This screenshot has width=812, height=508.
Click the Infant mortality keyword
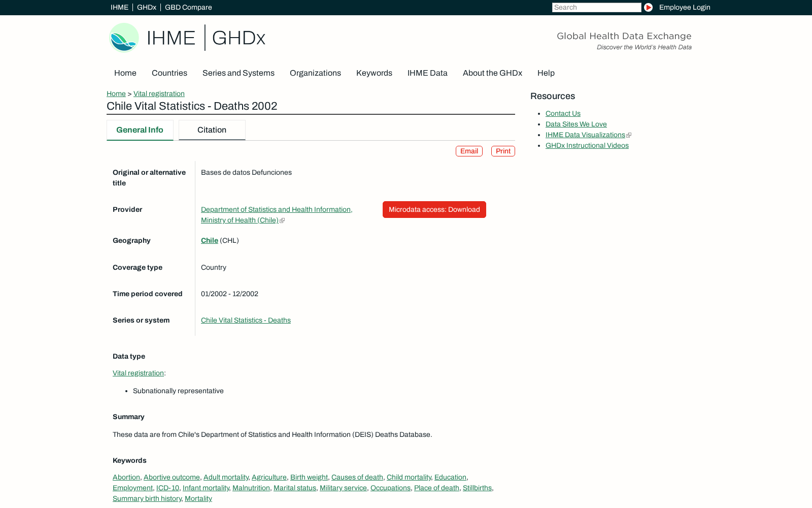[x=206, y=488]
